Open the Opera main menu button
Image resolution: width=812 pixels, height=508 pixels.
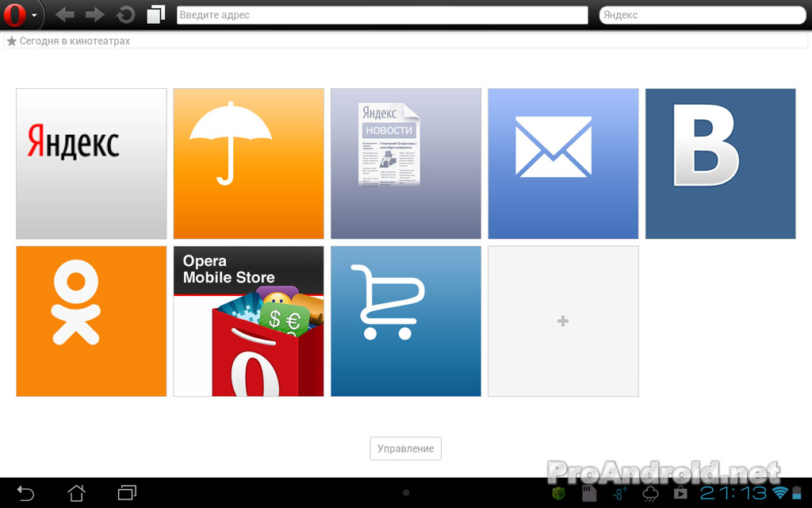tap(21, 15)
